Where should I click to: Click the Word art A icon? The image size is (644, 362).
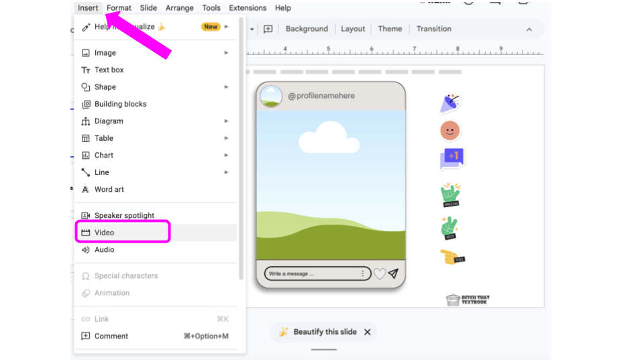(85, 190)
